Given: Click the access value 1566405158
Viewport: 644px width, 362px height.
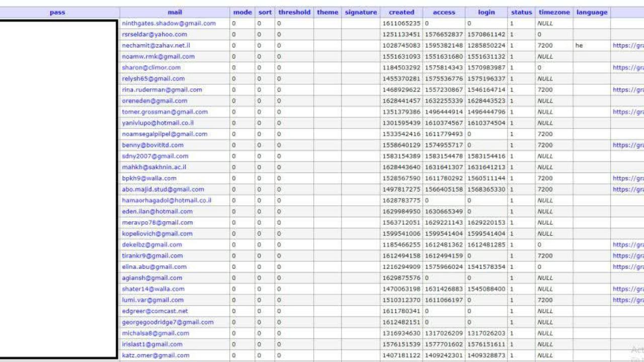Looking at the screenshot, I should click(444, 189).
